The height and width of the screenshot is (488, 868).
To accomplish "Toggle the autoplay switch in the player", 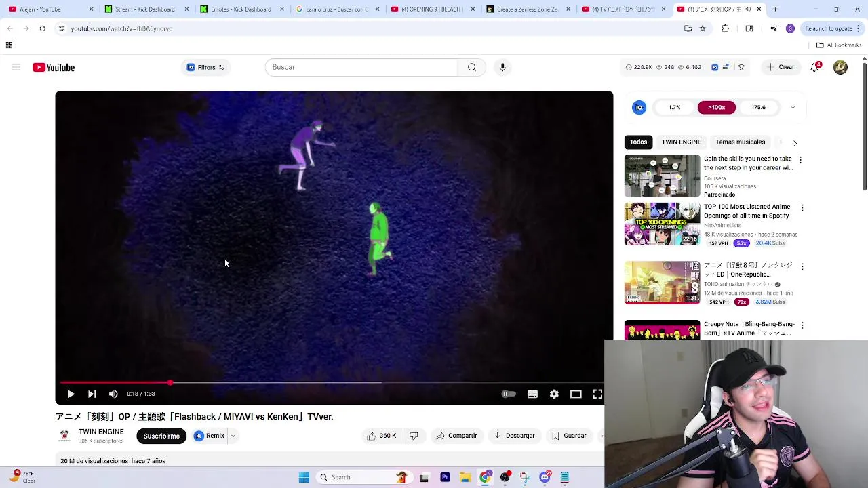I will (509, 394).
